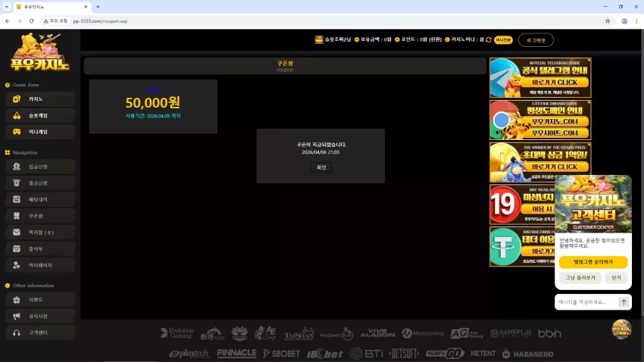
Task: Select the 푸우카지노 browser tab
Action: tap(52, 7)
